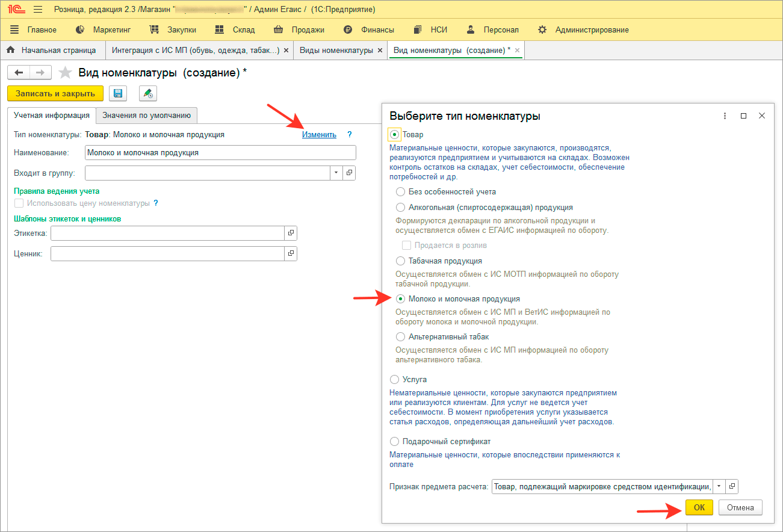
Task: Select the Услуга radio option
Action: (395, 380)
